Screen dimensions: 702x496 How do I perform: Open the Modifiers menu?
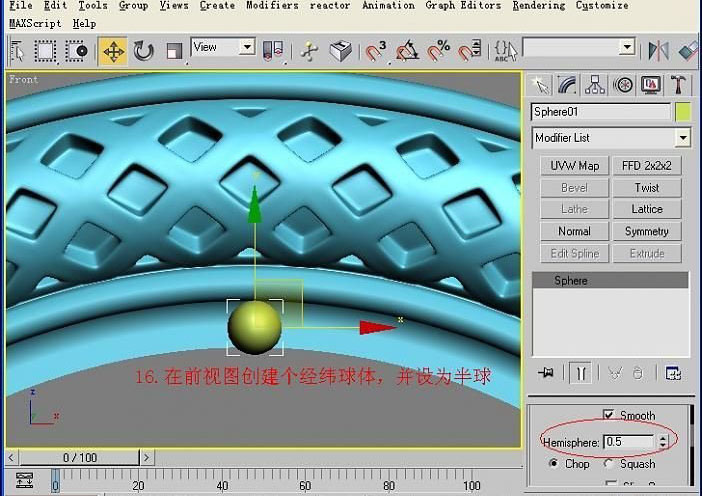pyautogui.click(x=272, y=6)
